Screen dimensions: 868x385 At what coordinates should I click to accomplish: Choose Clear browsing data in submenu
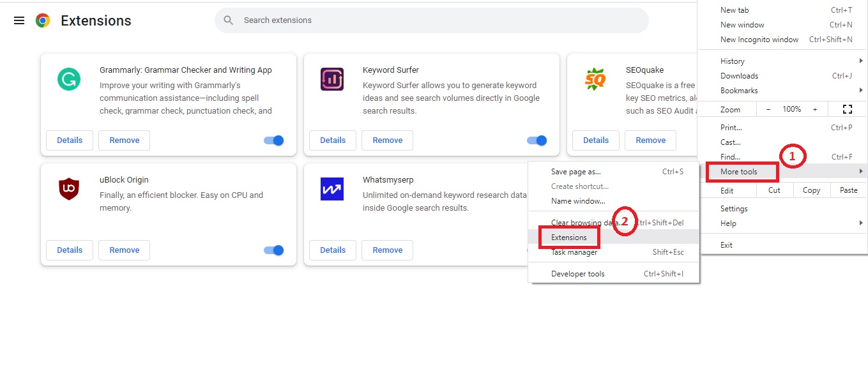(614, 223)
